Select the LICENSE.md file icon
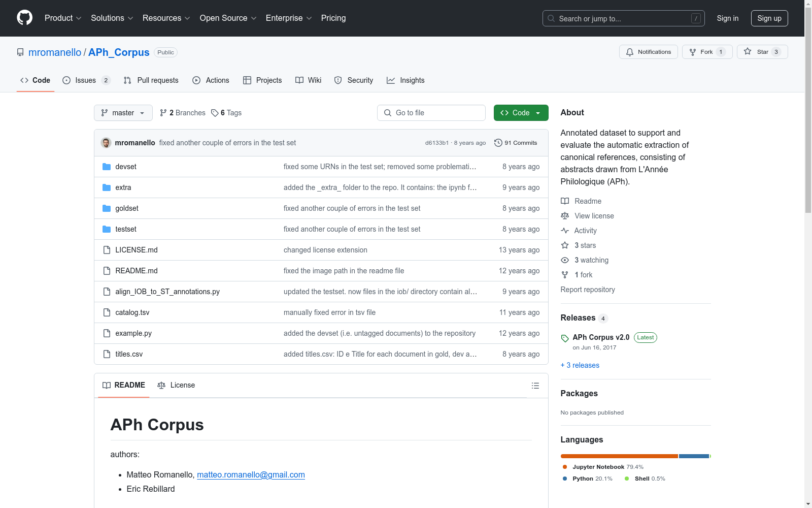The width and height of the screenshot is (812, 508). [x=107, y=250]
